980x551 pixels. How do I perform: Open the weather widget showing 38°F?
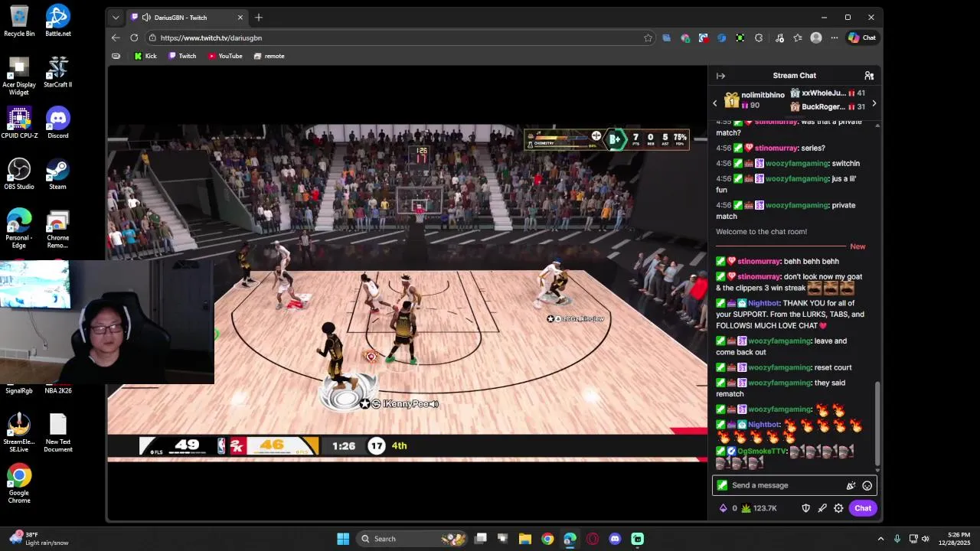(x=38, y=539)
